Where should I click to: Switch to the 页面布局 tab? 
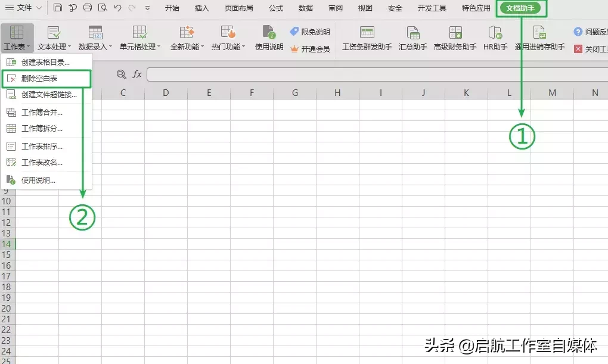click(238, 8)
